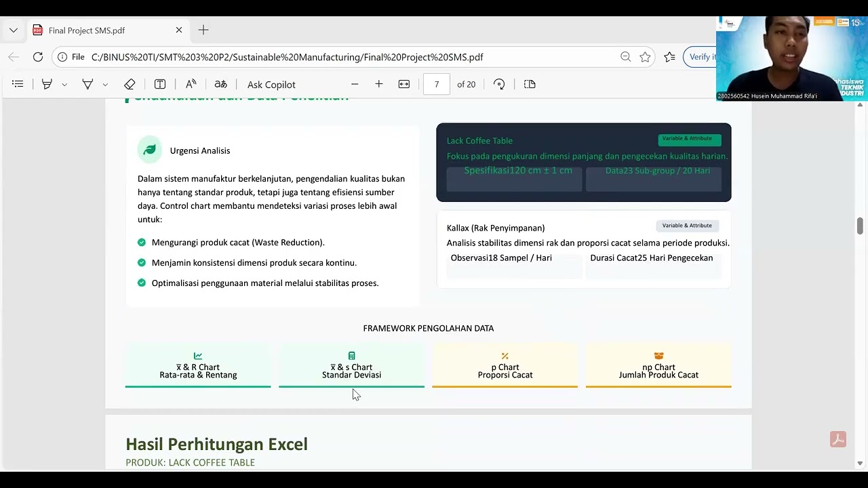Click the scrollbar down arrow
The width and height of the screenshot is (868, 488).
[861, 464]
